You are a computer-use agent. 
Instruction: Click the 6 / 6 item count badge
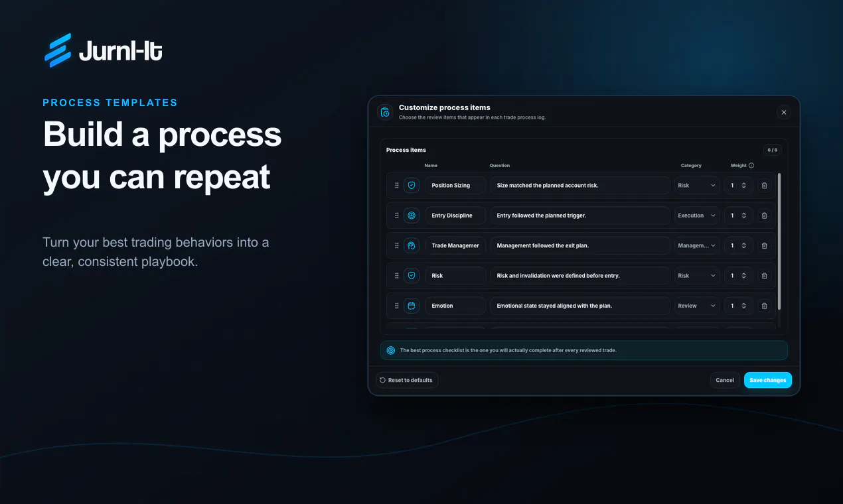[x=773, y=150]
